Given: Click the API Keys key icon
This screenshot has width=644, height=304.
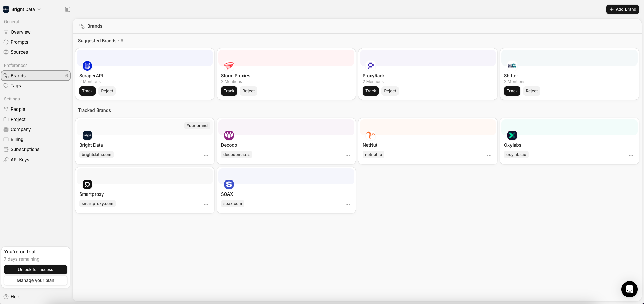Looking at the screenshot, I should click(6, 160).
